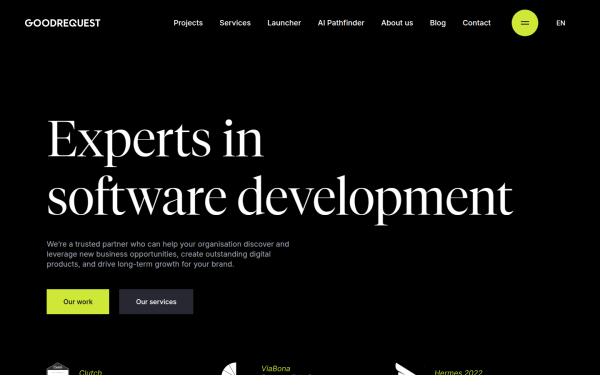Click the "We're a trusted partner" paragraph
This screenshot has width=600, height=375.
point(168,254)
